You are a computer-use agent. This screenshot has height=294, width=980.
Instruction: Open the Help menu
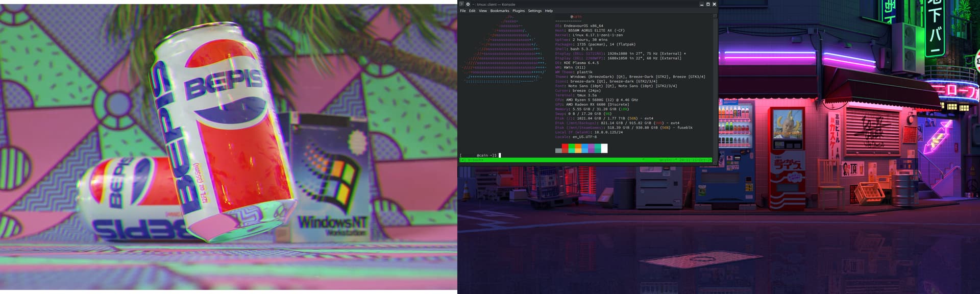pos(549,11)
